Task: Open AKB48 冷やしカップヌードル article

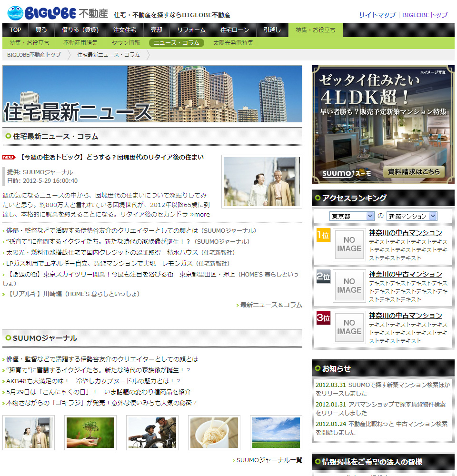Action: pyautogui.click(x=93, y=381)
